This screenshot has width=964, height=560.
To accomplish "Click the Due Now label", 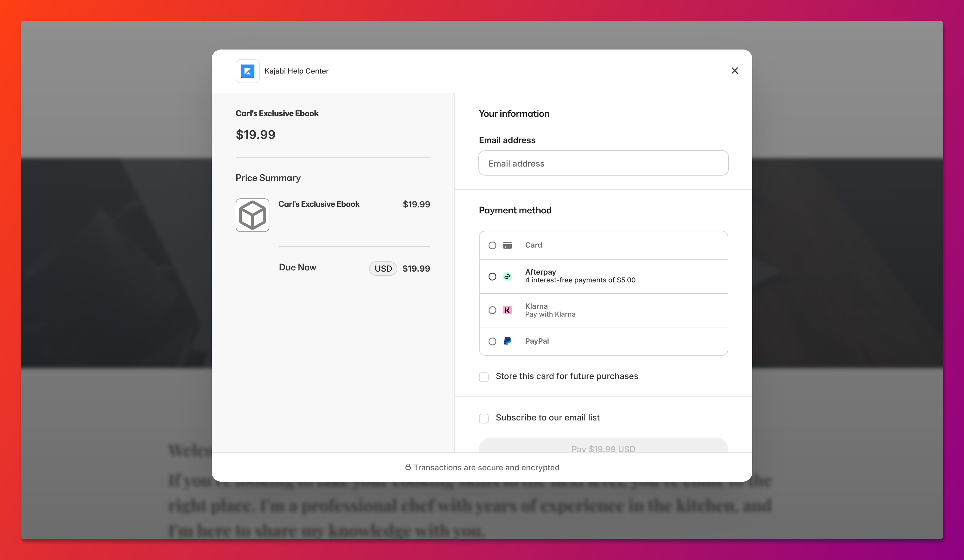I will [x=297, y=267].
